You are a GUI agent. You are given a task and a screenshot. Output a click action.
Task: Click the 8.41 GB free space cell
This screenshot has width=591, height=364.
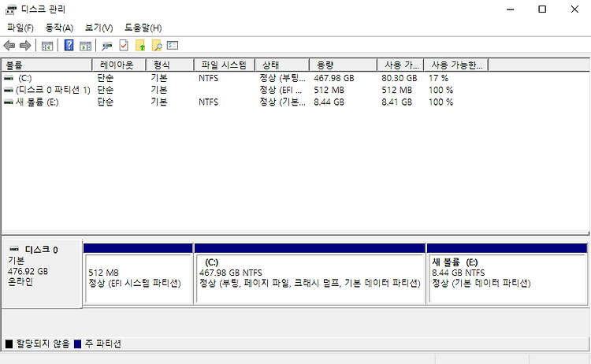[x=396, y=102]
